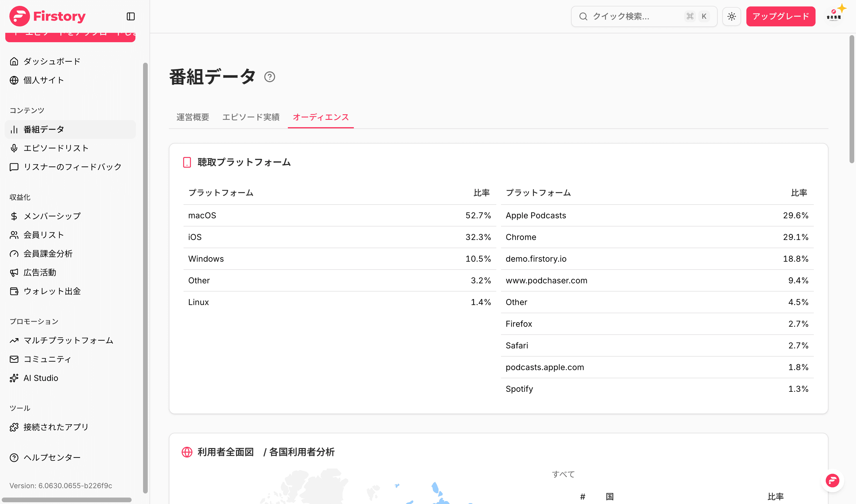Click the Firefox row
This screenshot has width=856, height=504.
(x=657, y=324)
